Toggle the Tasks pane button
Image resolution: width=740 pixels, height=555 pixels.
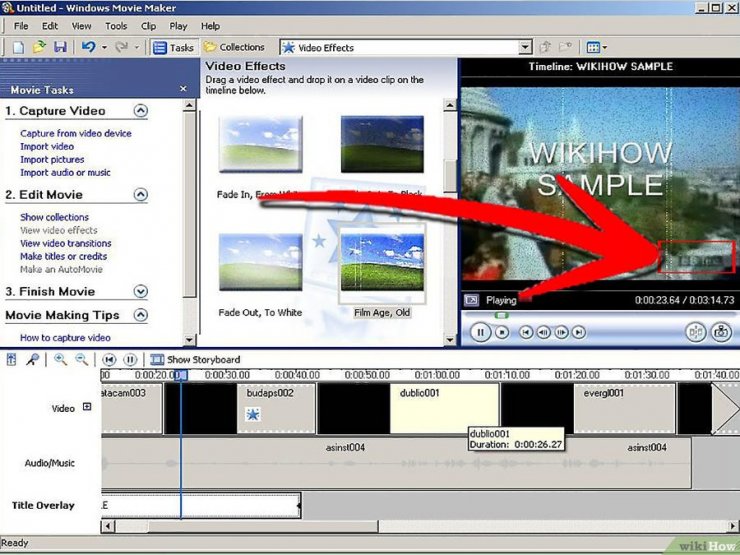point(173,47)
